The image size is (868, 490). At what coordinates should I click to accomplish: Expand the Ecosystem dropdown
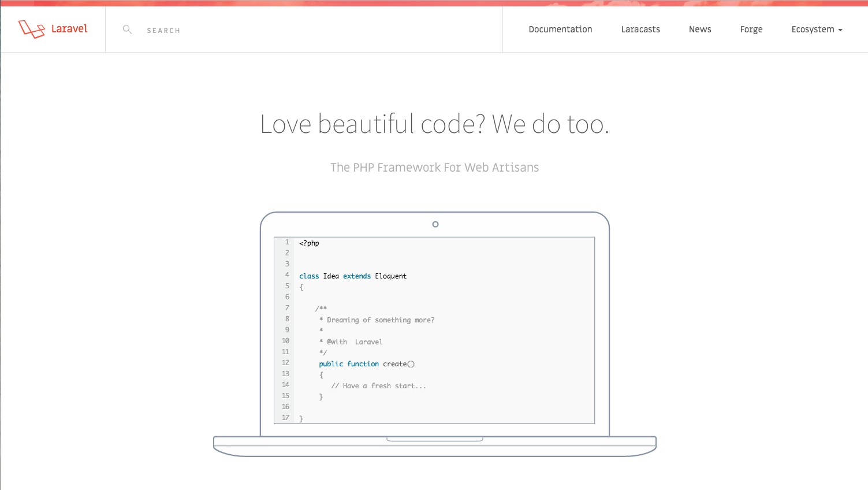(817, 29)
